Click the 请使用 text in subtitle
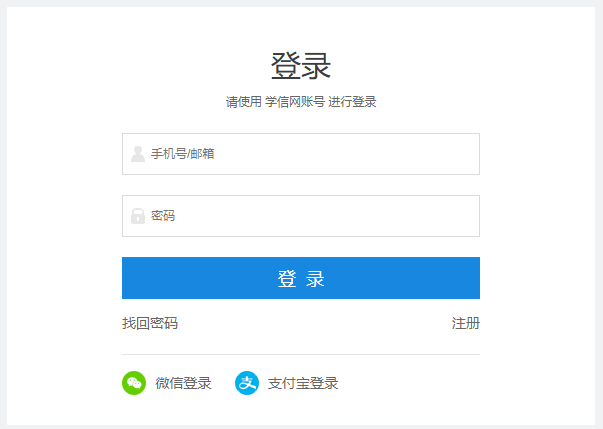The height and width of the screenshot is (429, 603). click(243, 102)
